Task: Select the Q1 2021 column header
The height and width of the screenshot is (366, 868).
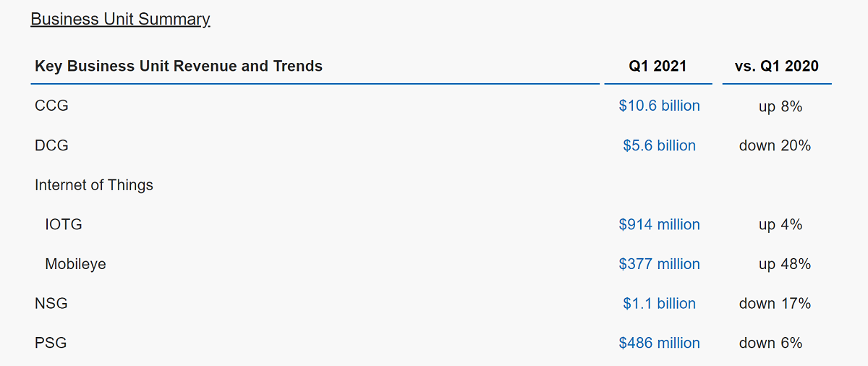Action: [x=658, y=67]
